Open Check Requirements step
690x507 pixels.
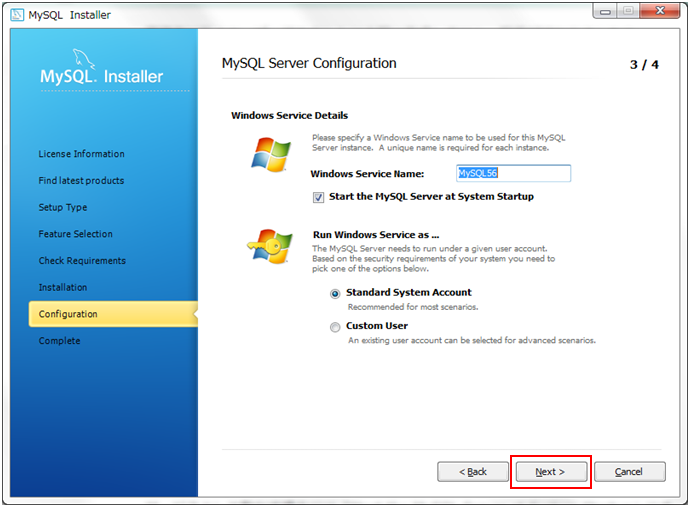[82, 261]
